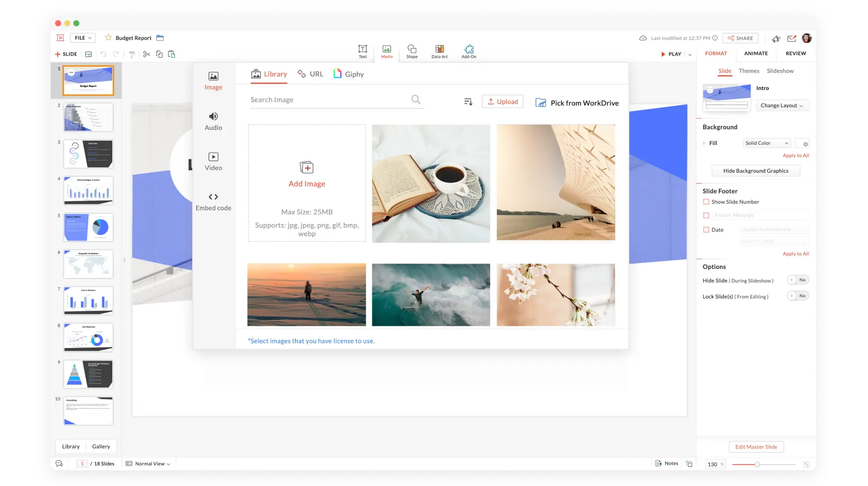Toggle Hide Slide during slideshow
Screen dimensions: 868x486
(x=798, y=280)
